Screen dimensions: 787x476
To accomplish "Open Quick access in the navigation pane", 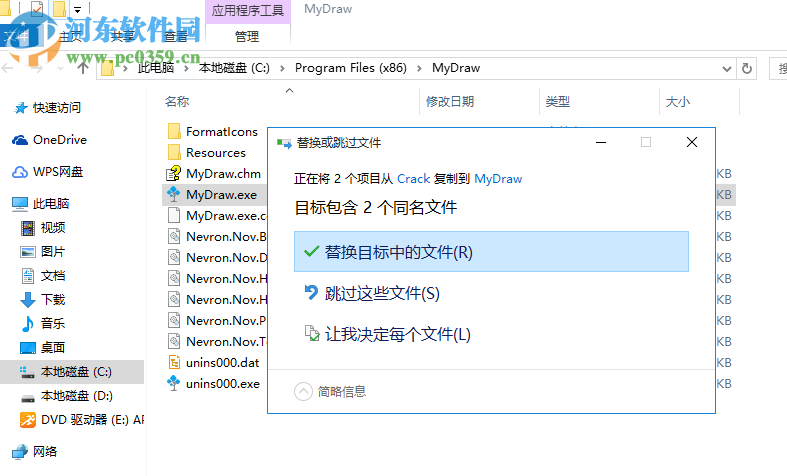I will point(57,107).
